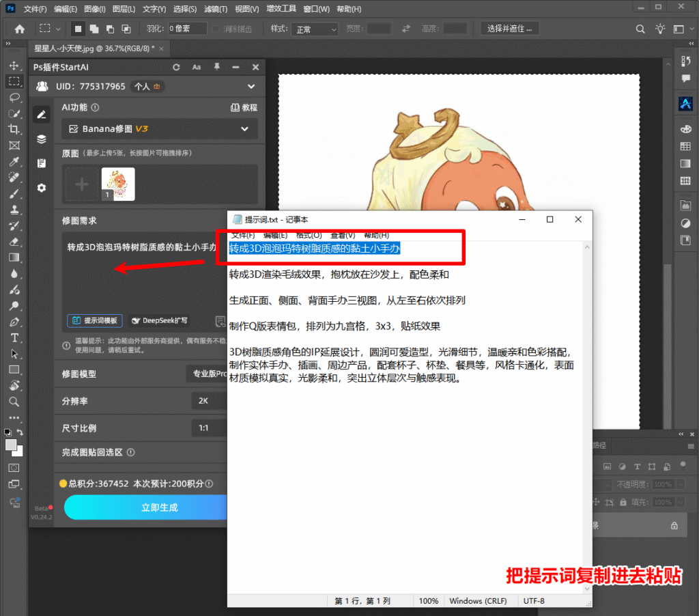The height and width of the screenshot is (616, 699).
Task: Toggle layer filtering switch on
Action: click(x=683, y=465)
